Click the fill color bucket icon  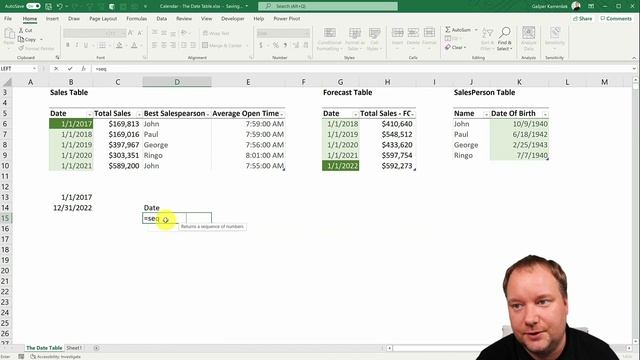click(119, 45)
